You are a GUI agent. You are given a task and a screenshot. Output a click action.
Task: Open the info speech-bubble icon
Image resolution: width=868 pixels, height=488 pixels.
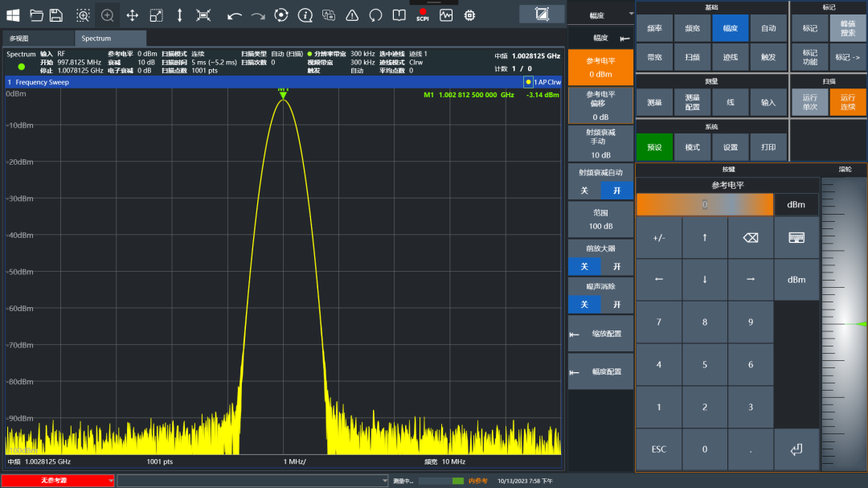coord(305,15)
